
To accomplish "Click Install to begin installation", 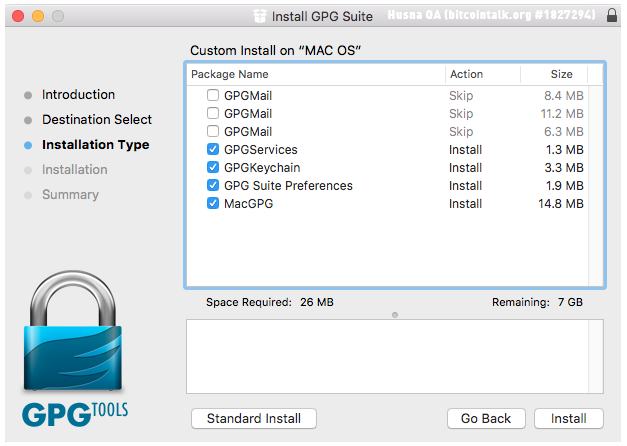I will click(569, 418).
